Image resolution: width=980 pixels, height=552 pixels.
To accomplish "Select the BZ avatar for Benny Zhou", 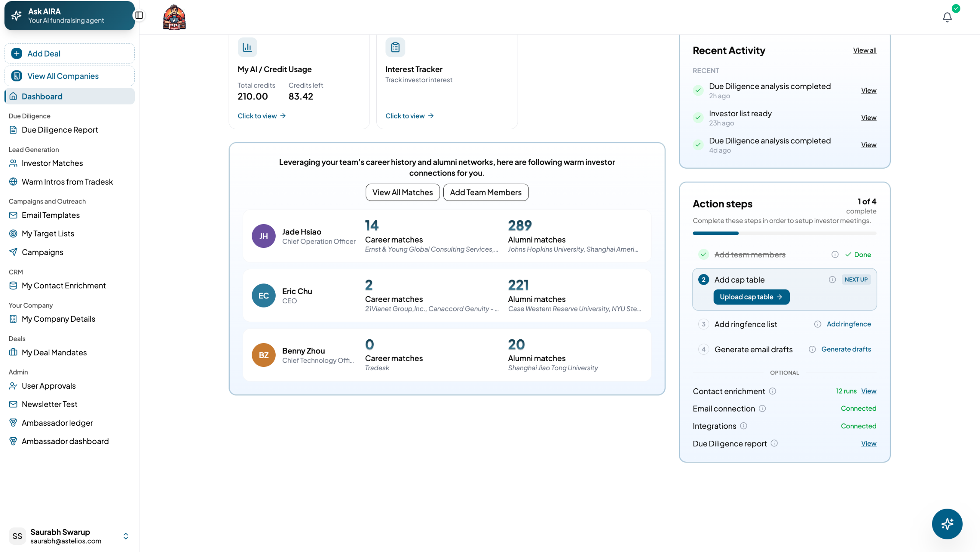I will 263,355.
